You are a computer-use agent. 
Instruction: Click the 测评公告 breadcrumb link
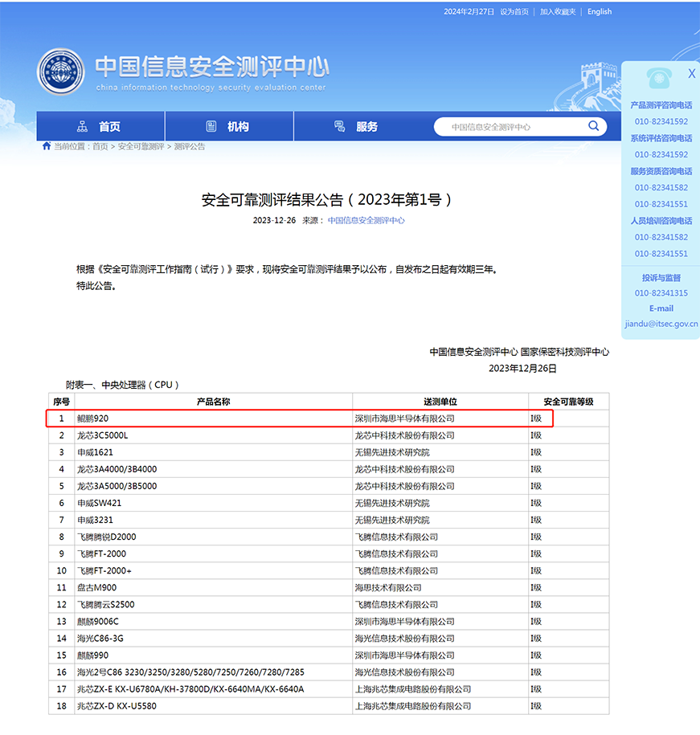click(190, 146)
